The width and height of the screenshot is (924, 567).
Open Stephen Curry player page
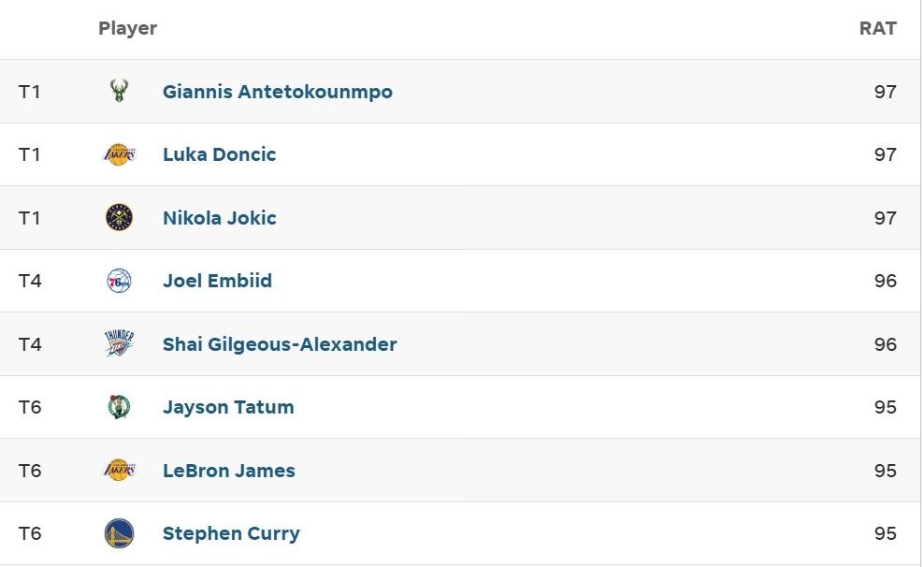pyautogui.click(x=231, y=533)
